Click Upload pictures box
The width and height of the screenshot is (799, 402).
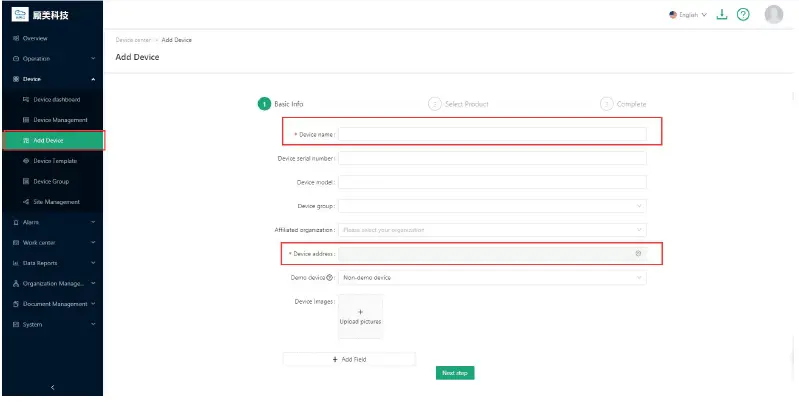tap(360, 316)
